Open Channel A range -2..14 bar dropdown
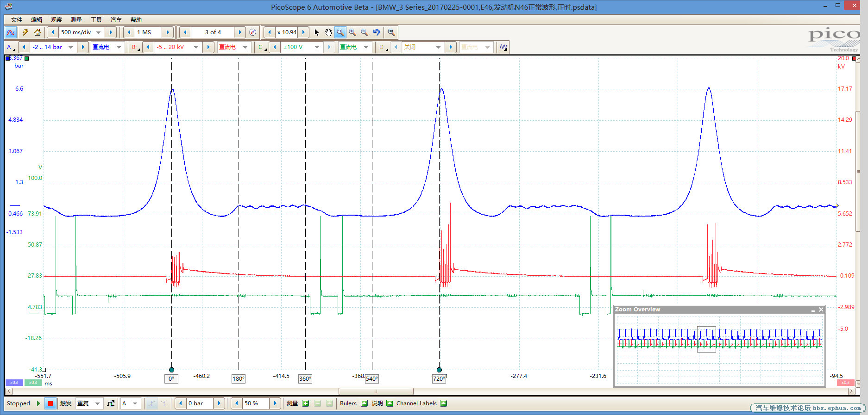This screenshot has height=415, width=868. (x=71, y=47)
